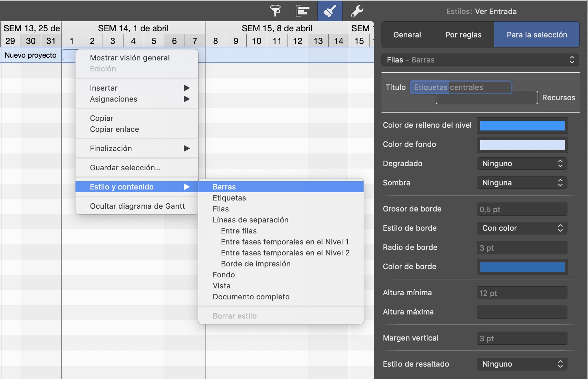Open the wrench settings icon
The image size is (588, 379).
pyautogui.click(x=357, y=11)
